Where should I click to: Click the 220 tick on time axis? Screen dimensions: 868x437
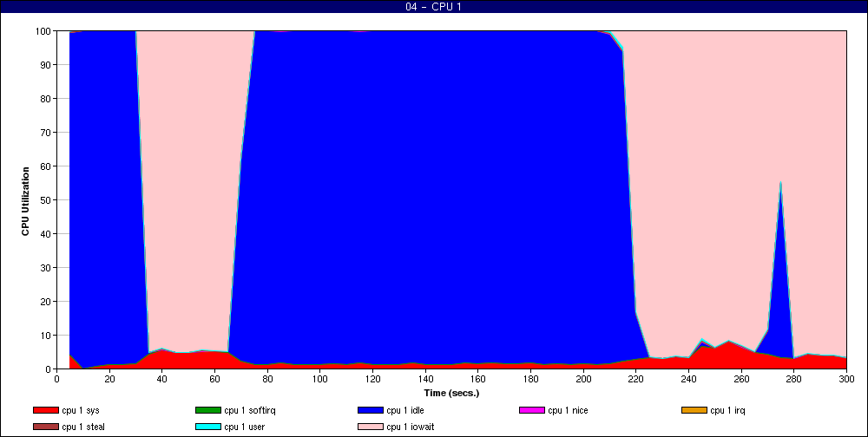click(x=636, y=379)
